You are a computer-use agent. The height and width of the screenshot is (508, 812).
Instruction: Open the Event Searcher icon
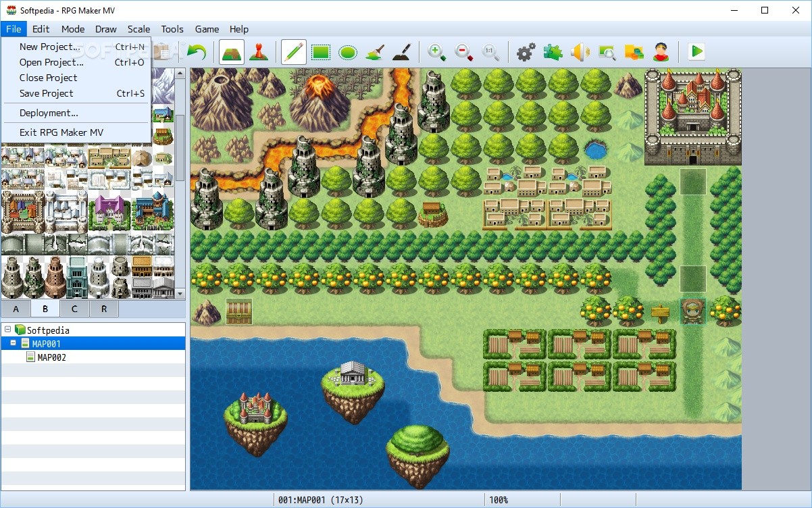(607, 52)
